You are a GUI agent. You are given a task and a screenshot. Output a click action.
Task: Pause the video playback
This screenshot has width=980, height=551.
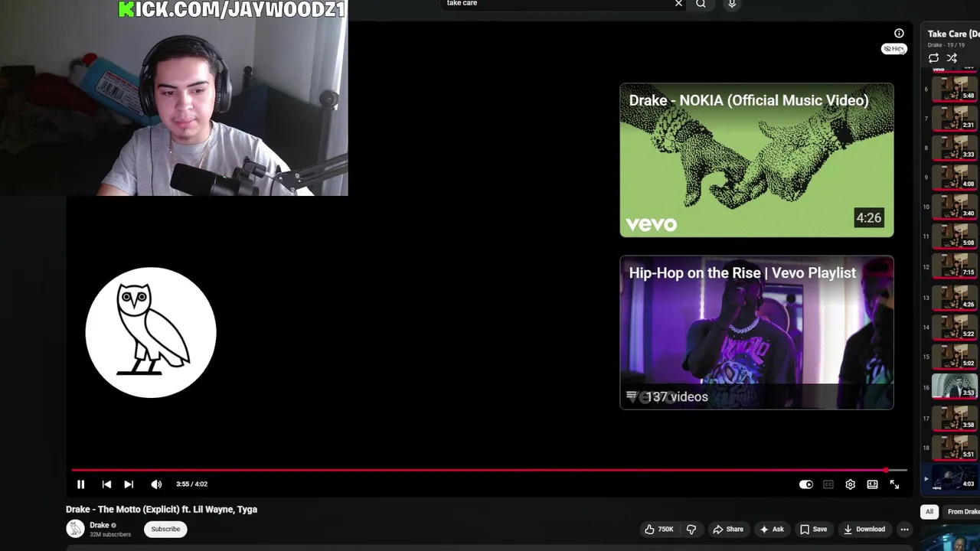pos(80,484)
